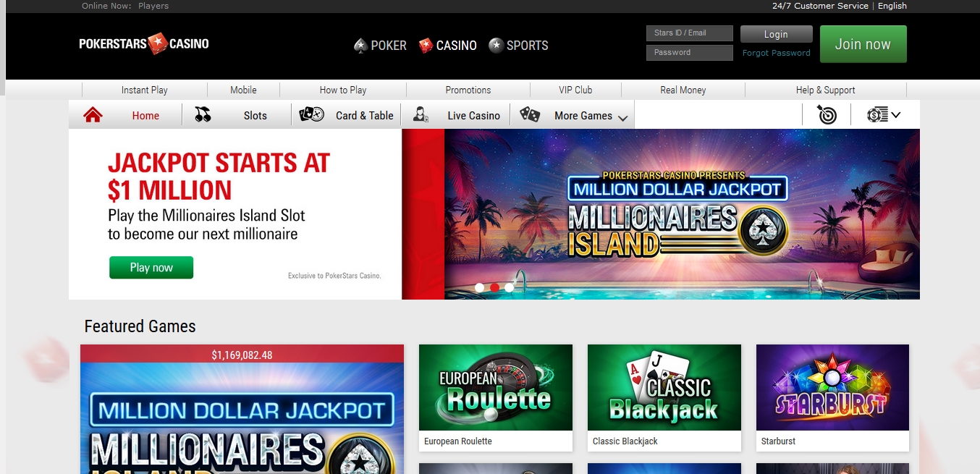
Task: Expand the More Games chevron
Action: [622, 118]
